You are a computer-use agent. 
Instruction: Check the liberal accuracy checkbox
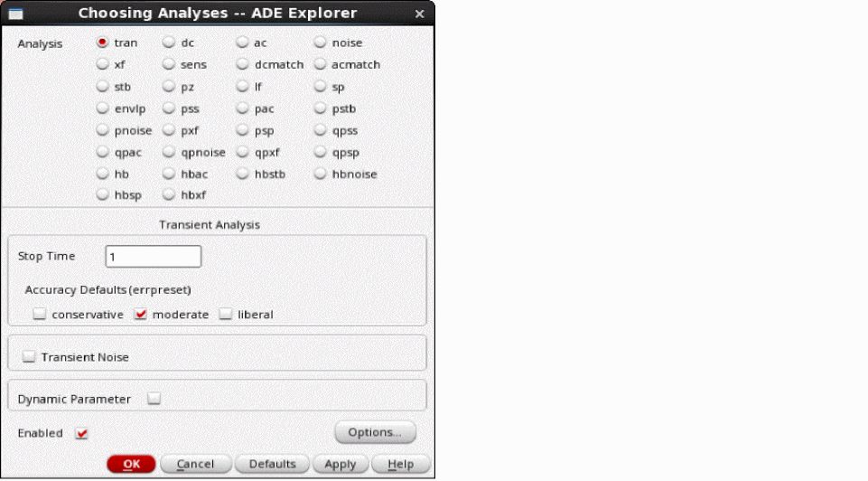[x=225, y=315]
